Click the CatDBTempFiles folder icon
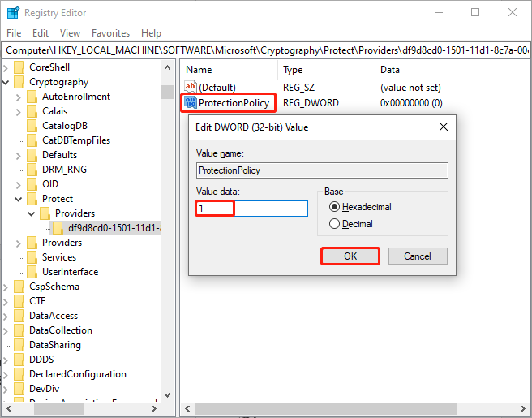Viewport: 532px width, 418px height. [x=32, y=140]
